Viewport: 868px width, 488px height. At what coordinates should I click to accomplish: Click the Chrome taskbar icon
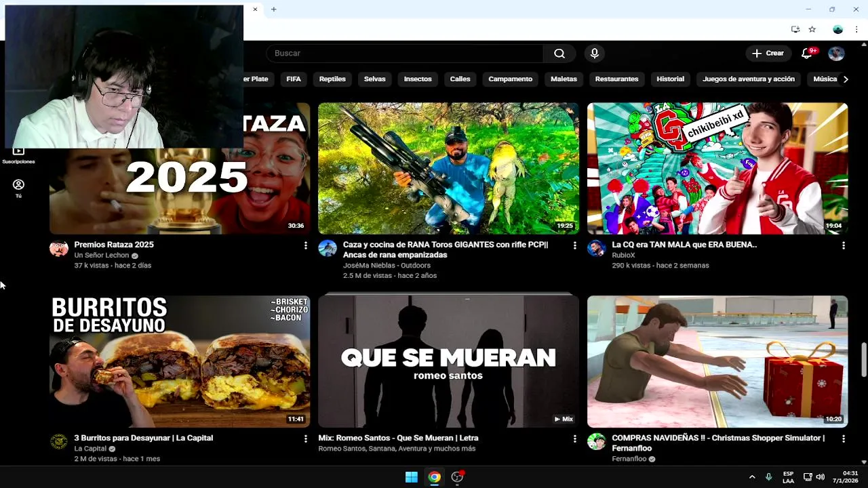tap(435, 477)
